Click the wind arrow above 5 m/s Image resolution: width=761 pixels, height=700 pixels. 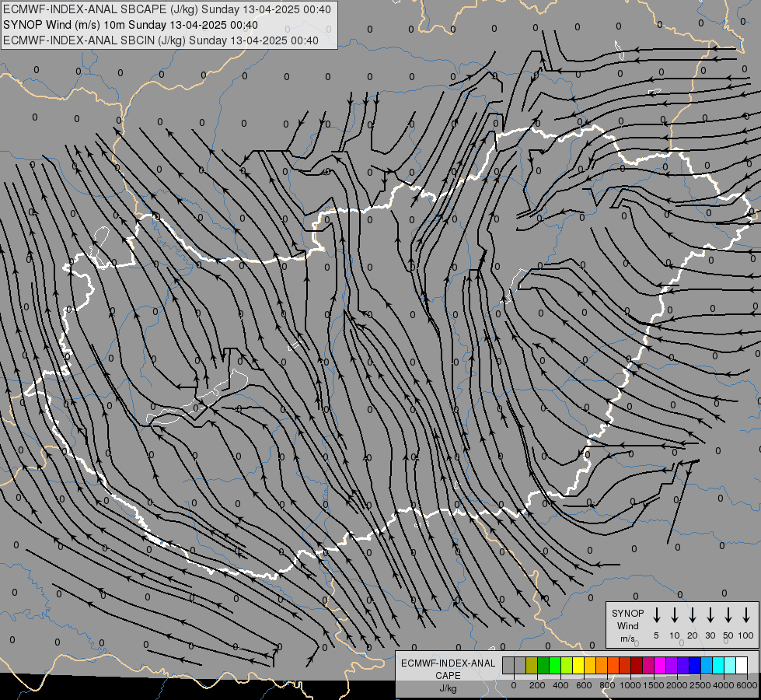pos(656,614)
